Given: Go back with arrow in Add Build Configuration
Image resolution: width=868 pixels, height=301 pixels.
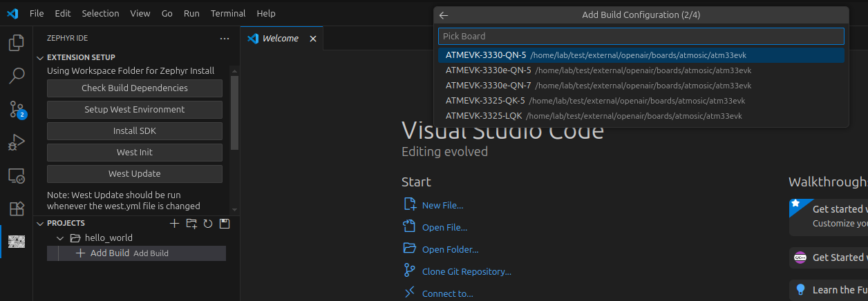Looking at the screenshot, I should click(x=444, y=15).
